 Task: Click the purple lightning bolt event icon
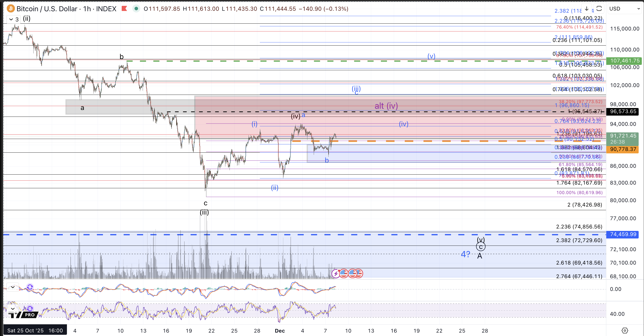click(x=336, y=274)
